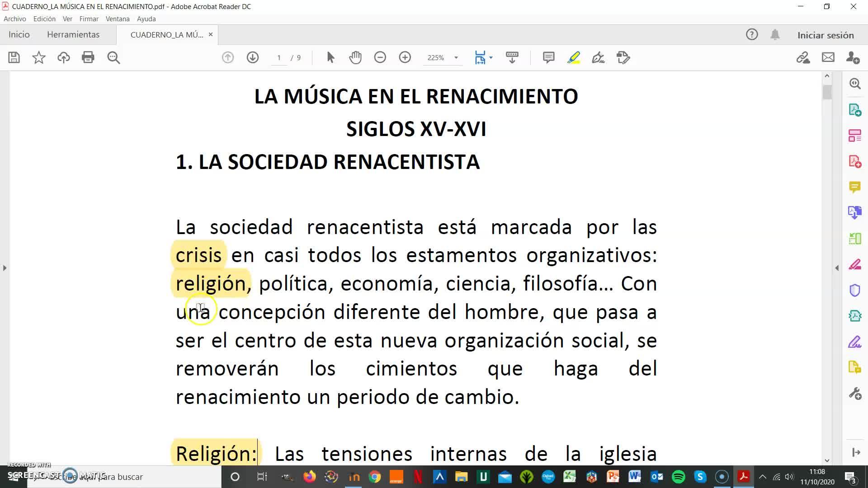Click the add comment note icon
The width and height of the screenshot is (868, 488).
click(548, 57)
